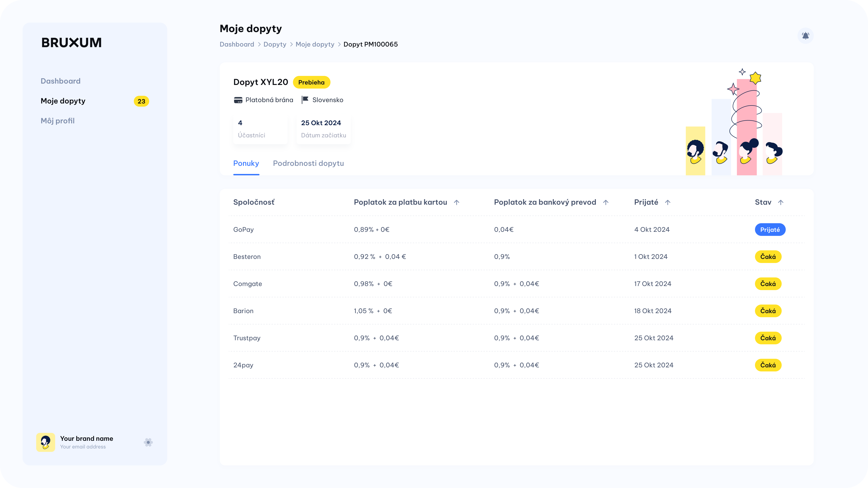Switch to the Ponuky tab
868x488 pixels.
(x=246, y=163)
